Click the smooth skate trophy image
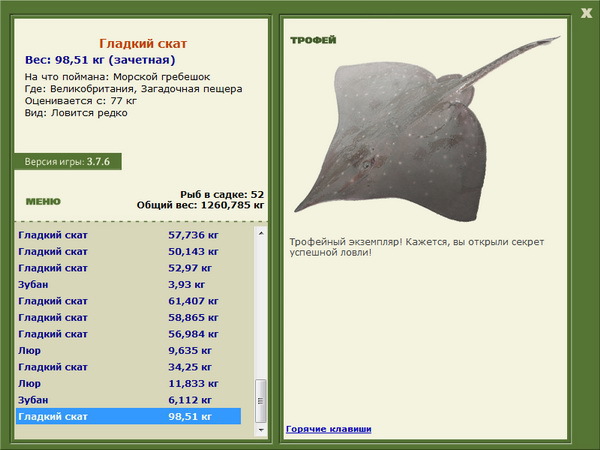The image size is (600, 450). pos(427,129)
